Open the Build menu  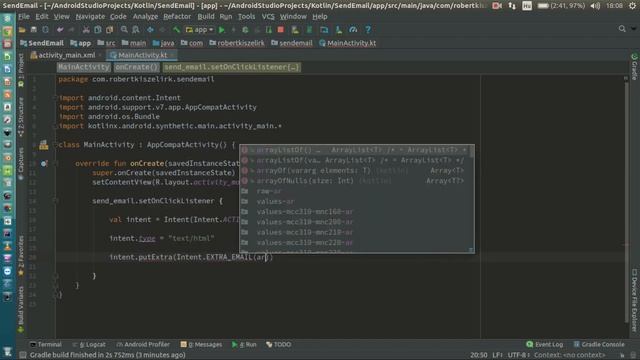[206, 17]
